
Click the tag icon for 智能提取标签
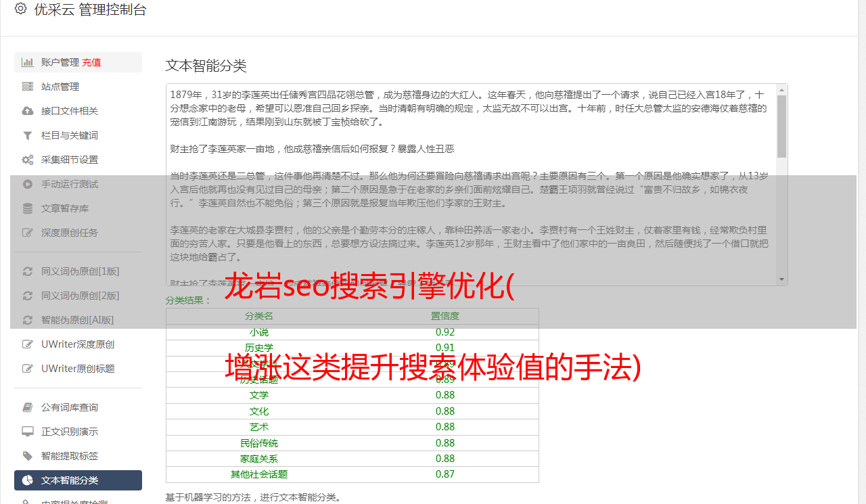pyautogui.click(x=28, y=456)
